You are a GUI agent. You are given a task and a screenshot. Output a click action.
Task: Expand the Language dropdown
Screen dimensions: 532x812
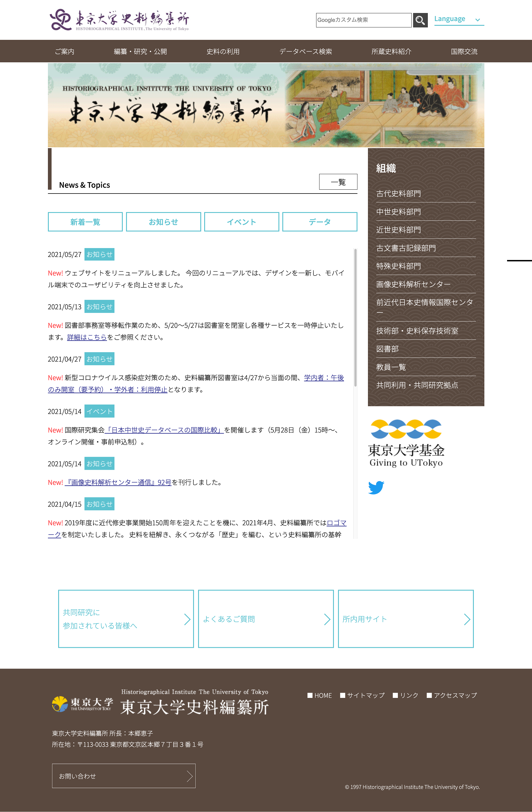[459, 19]
